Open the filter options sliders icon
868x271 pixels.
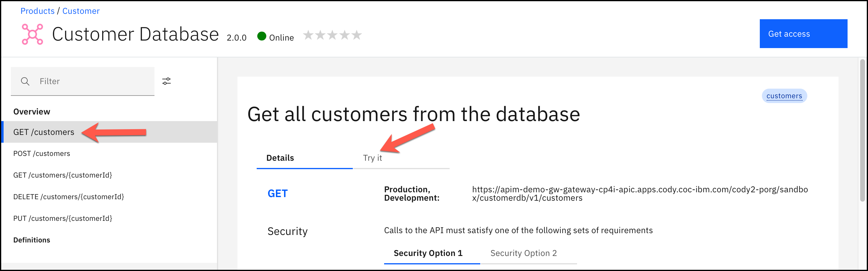coord(167,81)
